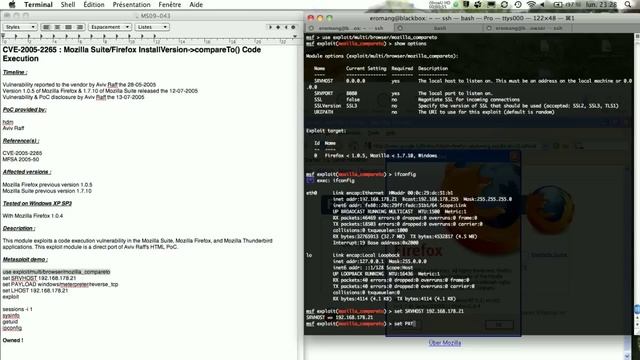
Task: Select the center tab stop marker icon
Action: (278, 27)
